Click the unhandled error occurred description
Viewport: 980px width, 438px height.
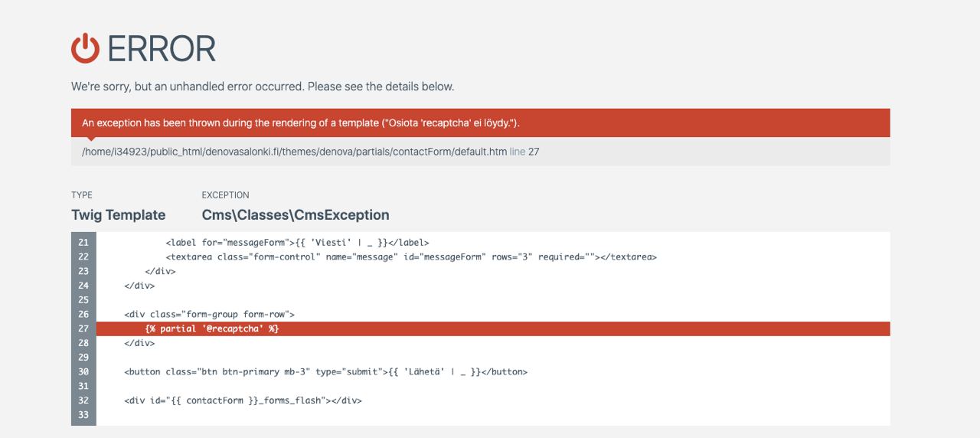click(263, 87)
